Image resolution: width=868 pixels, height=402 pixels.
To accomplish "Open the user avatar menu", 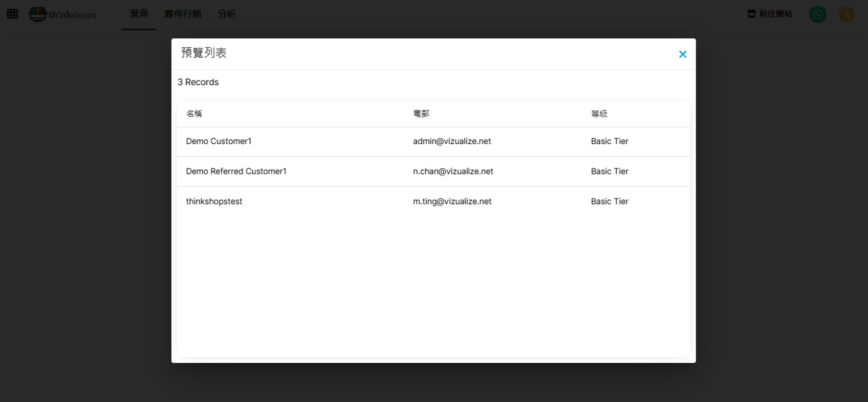I will (x=846, y=14).
